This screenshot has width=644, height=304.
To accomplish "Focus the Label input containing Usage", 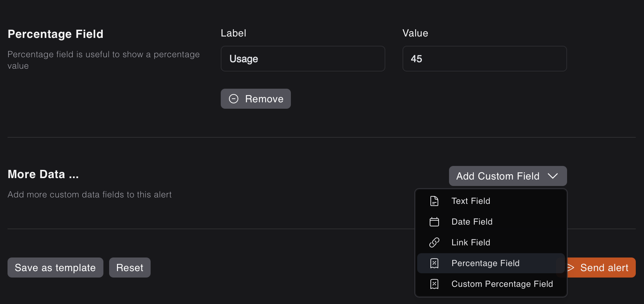I will pyautogui.click(x=303, y=59).
